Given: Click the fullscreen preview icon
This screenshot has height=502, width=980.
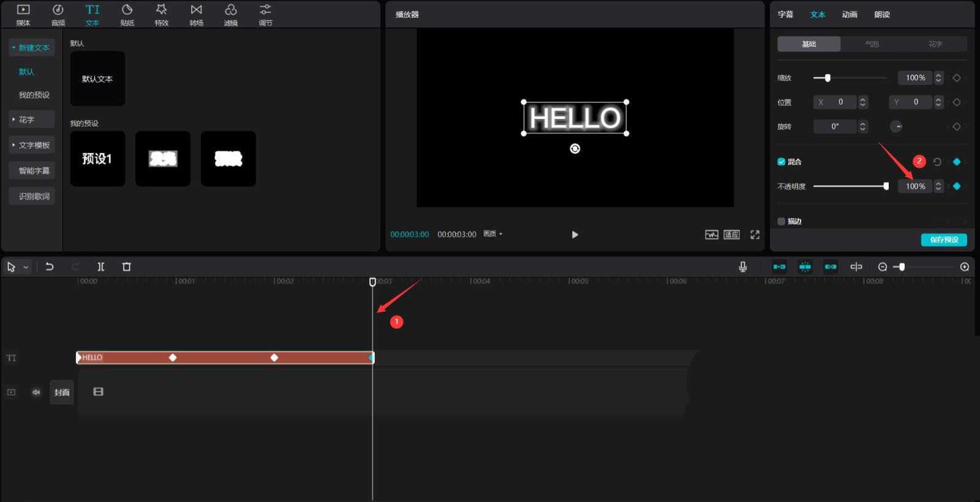Looking at the screenshot, I should tap(755, 235).
